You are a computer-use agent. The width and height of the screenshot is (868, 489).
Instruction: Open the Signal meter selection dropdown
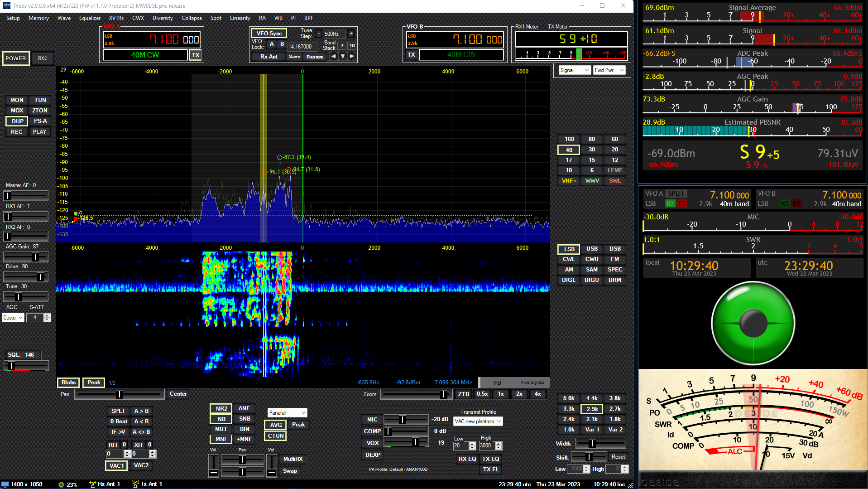click(x=574, y=70)
